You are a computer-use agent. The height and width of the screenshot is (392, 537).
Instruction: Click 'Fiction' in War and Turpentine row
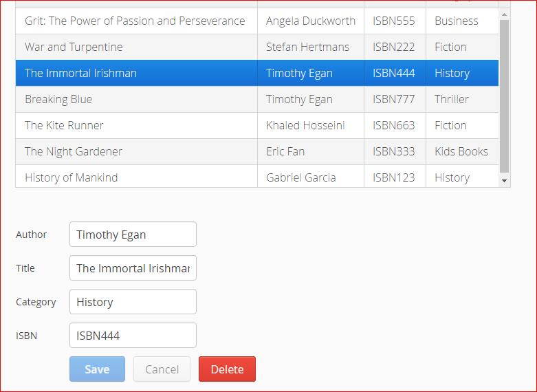tap(462, 47)
